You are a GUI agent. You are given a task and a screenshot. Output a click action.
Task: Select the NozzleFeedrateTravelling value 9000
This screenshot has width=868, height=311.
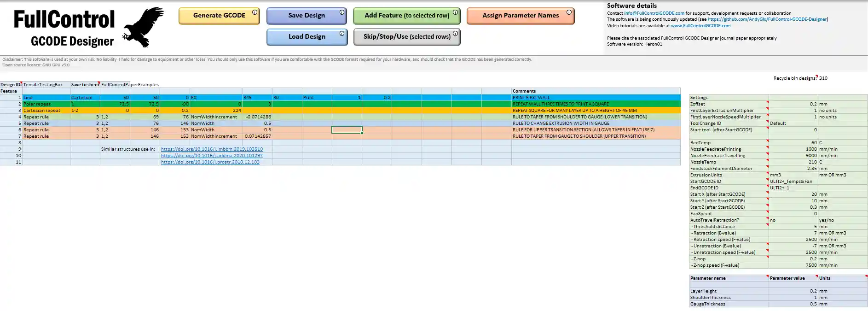point(793,156)
